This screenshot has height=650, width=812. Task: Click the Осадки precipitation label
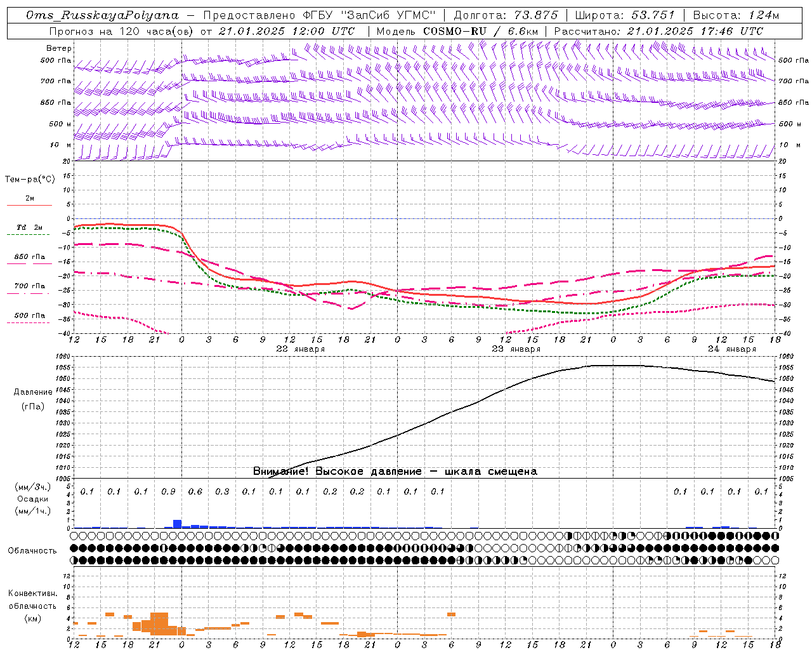click(33, 499)
